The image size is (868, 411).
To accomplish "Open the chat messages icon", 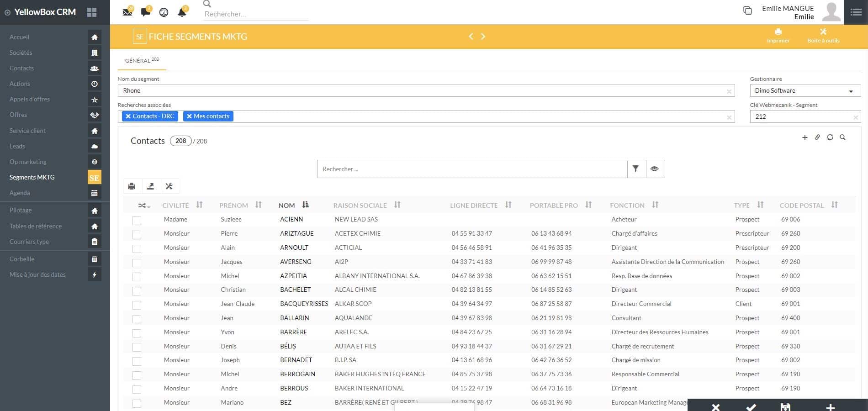I will coord(146,12).
